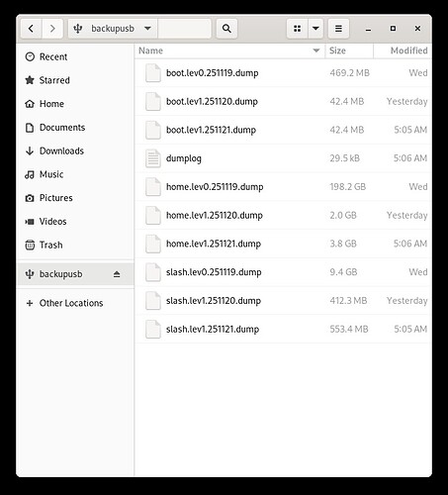This screenshot has height=495, width=448.
Task: Click the Trash bin icon in sidebar
Action: (30, 246)
